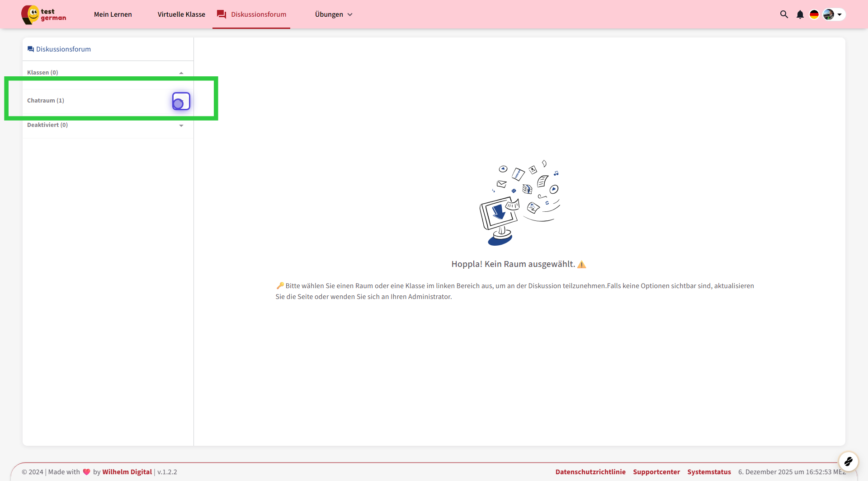Click the pink heart icon in the footer

[x=86, y=472]
